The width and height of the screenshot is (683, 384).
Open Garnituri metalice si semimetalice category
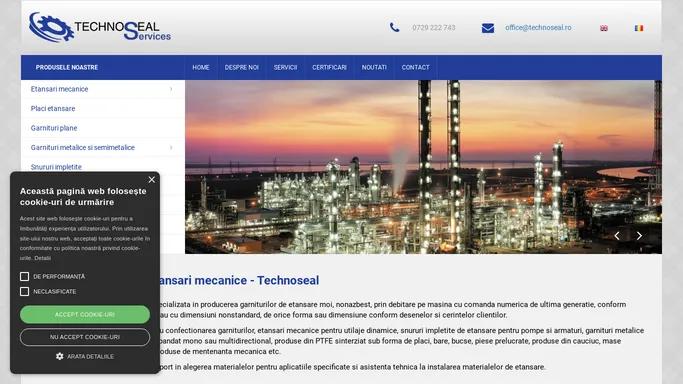click(83, 148)
